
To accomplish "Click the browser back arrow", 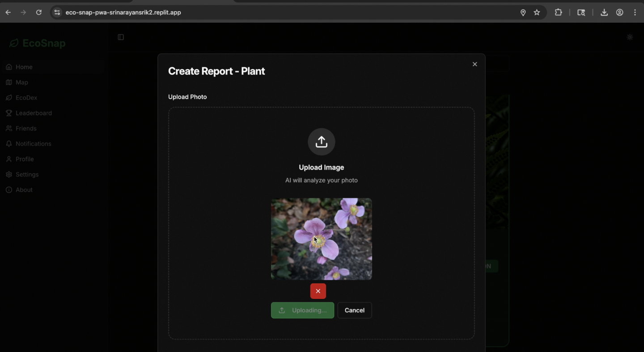I will [x=8, y=13].
